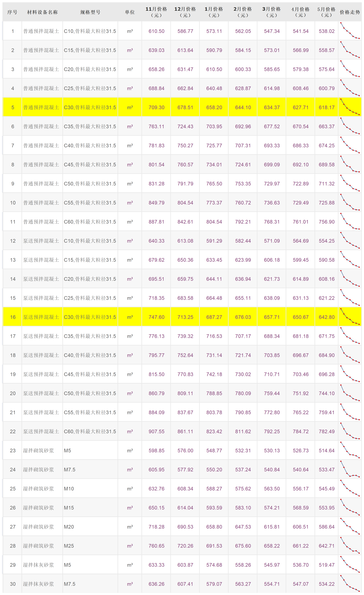Viewport: 364px width, 595px height.
Task: Click the 5月价格 column header
Action: point(326,12)
